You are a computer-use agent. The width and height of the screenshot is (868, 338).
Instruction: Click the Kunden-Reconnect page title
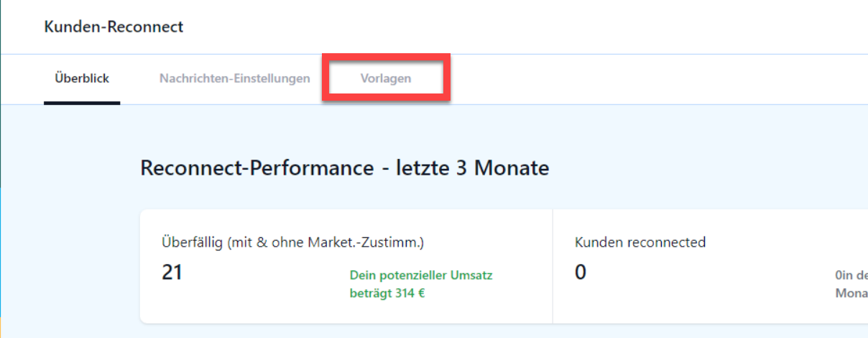(x=114, y=27)
